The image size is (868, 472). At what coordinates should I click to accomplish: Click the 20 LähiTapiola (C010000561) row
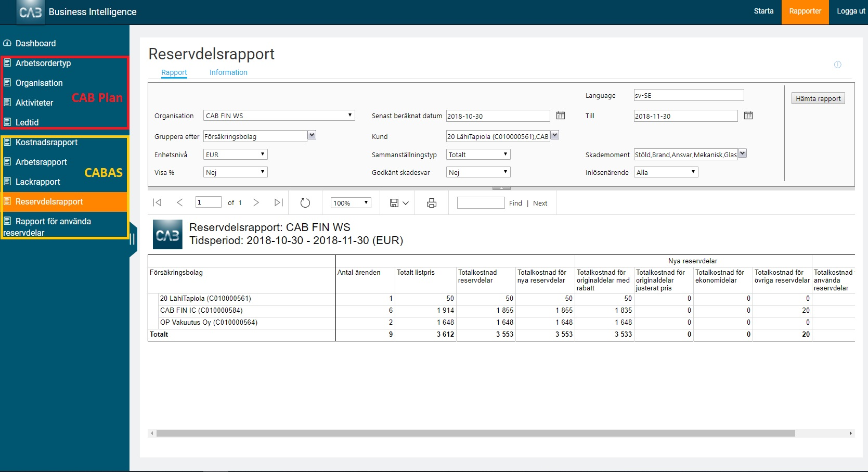(x=501, y=299)
